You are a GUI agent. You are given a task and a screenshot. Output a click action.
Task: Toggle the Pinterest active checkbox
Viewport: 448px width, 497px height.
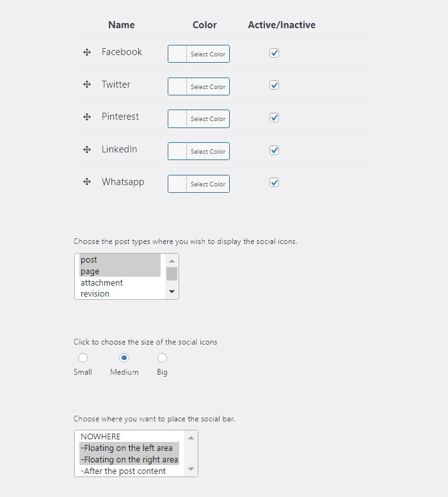coord(275,118)
